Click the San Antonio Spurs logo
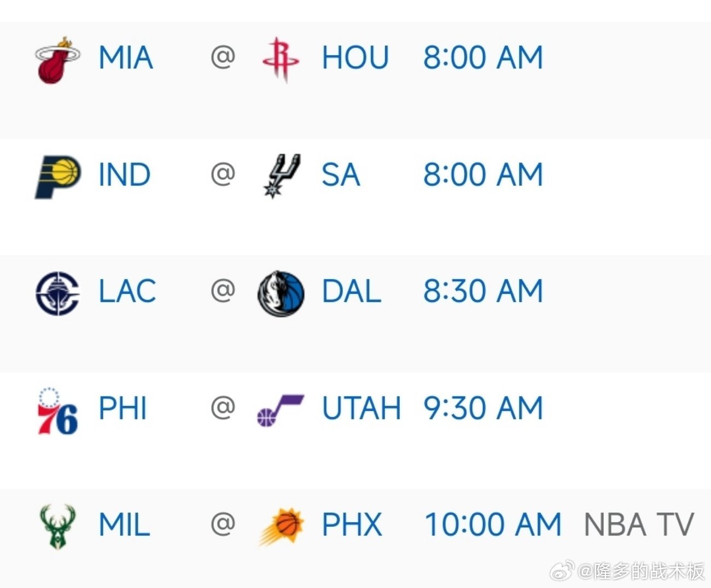The image size is (711, 588). 281,176
